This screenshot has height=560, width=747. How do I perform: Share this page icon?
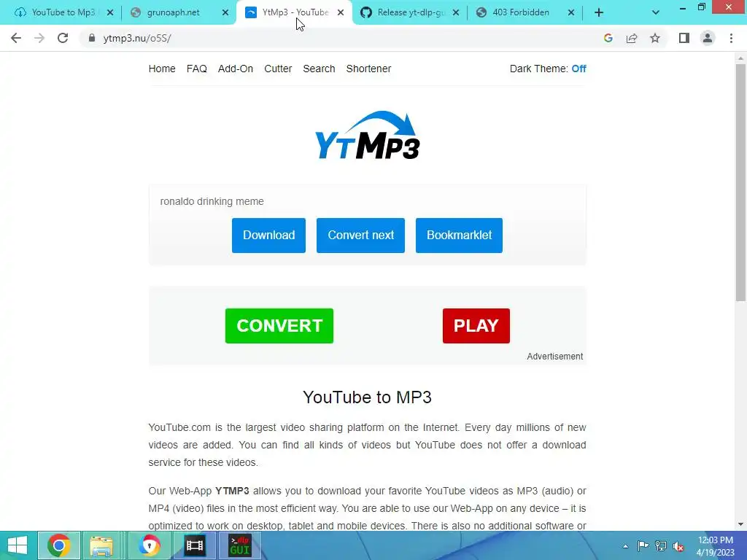pyautogui.click(x=632, y=38)
